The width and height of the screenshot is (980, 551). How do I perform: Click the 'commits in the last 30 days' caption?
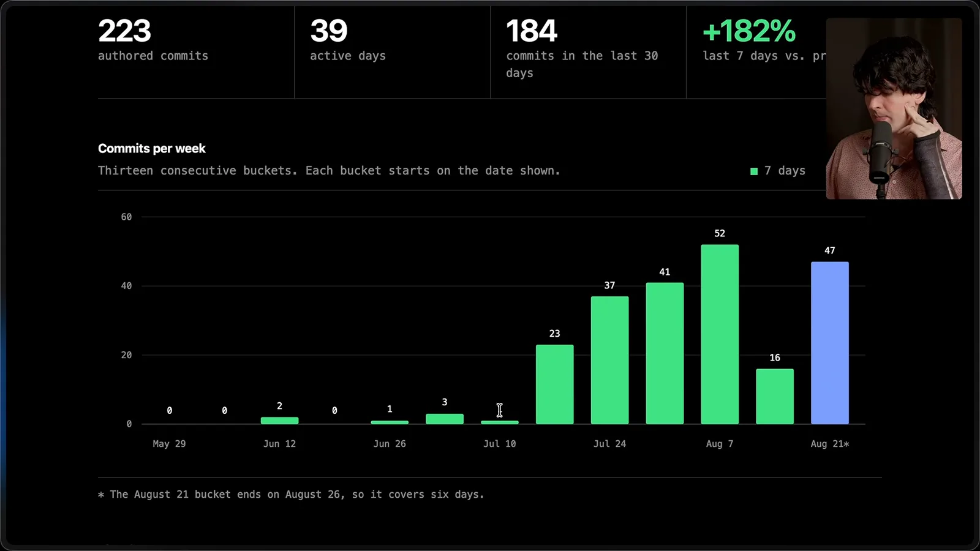tap(582, 64)
